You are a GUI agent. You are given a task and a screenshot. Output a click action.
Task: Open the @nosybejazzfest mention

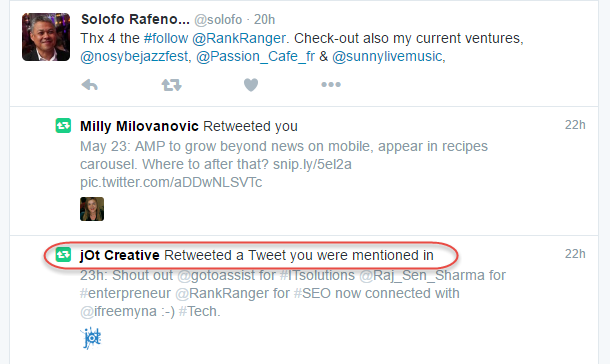[135, 56]
